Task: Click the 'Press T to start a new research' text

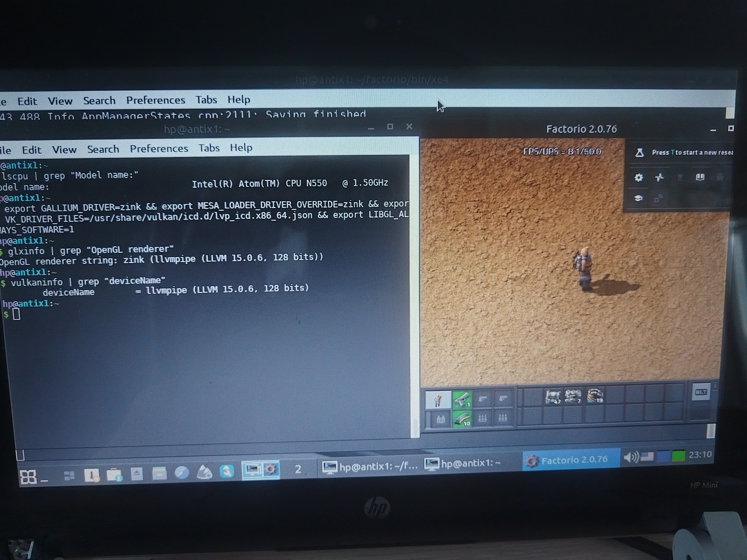Action: pyautogui.click(x=692, y=152)
